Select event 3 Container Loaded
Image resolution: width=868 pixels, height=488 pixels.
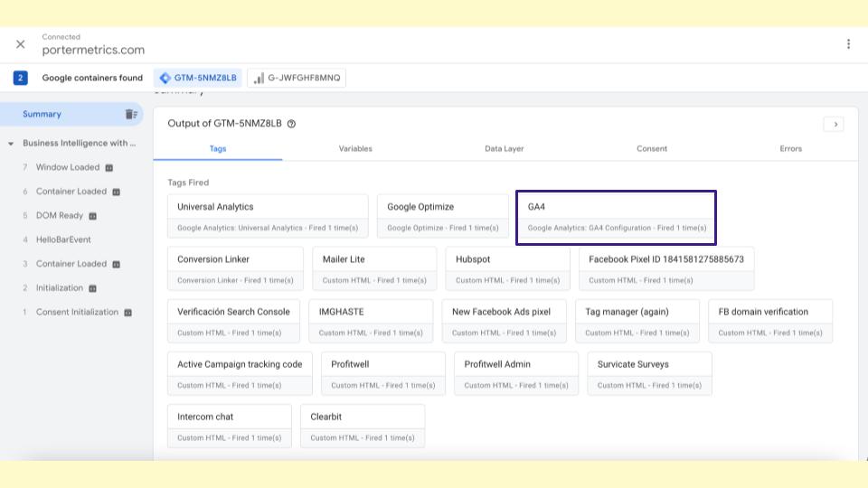point(71,264)
